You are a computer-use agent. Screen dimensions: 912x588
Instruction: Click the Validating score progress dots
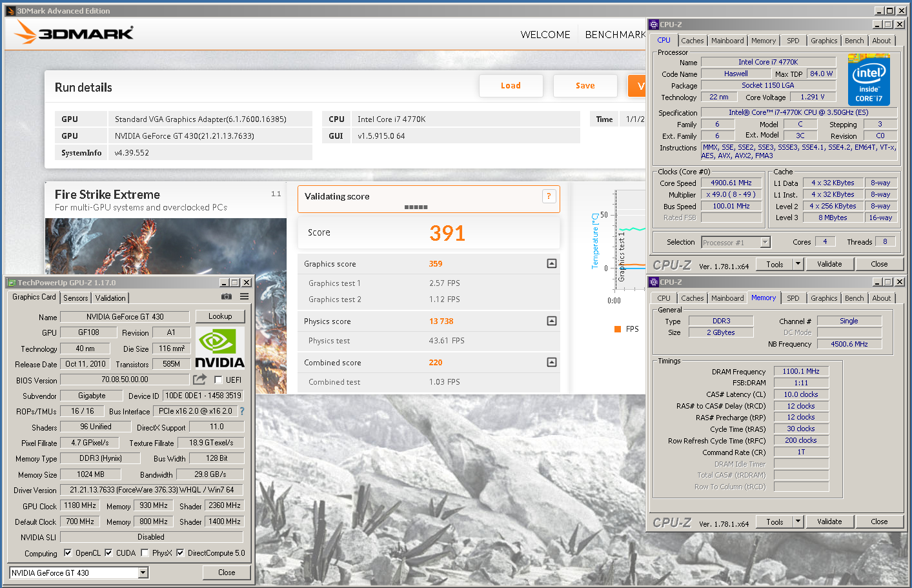coord(416,207)
